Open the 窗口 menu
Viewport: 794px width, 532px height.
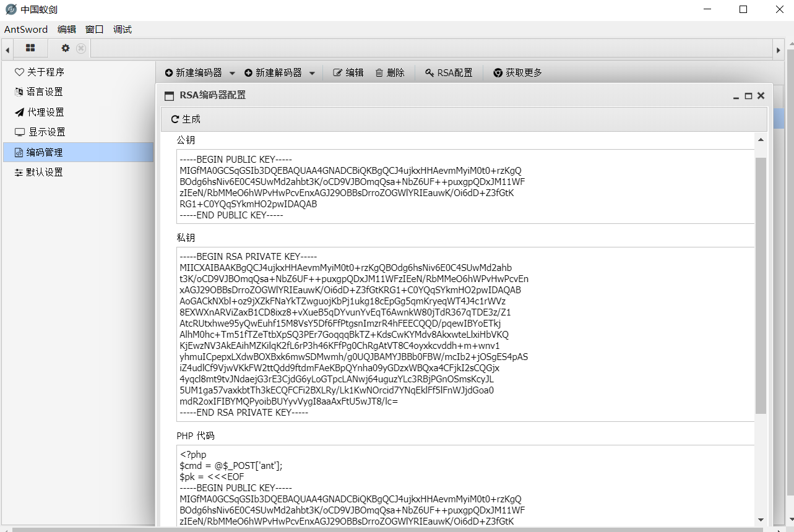click(95, 30)
